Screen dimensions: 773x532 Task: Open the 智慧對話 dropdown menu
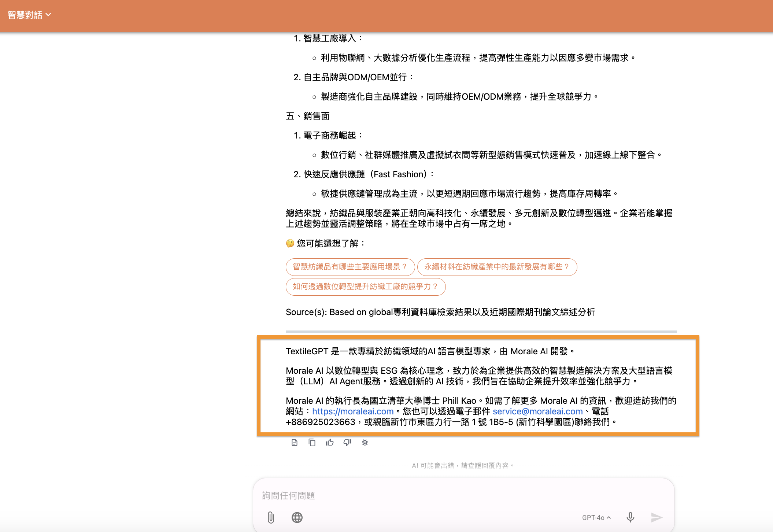(29, 15)
